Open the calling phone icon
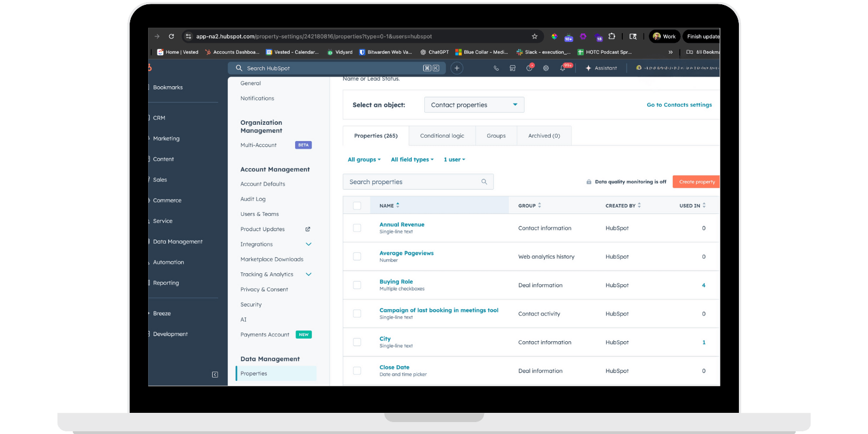The width and height of the screenshot is (868, 434). (496, 68)
